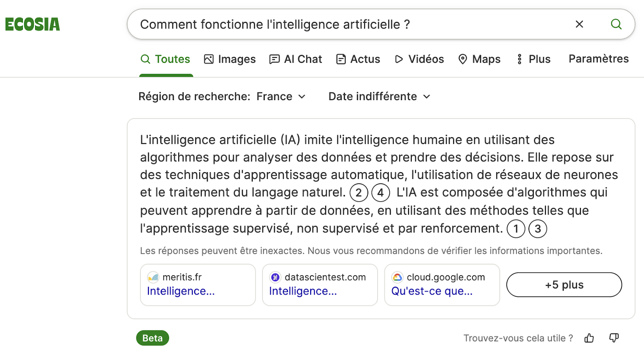Click the green search magnifier icon
Viewport: 644px width, 355px height.
(616, 24)
